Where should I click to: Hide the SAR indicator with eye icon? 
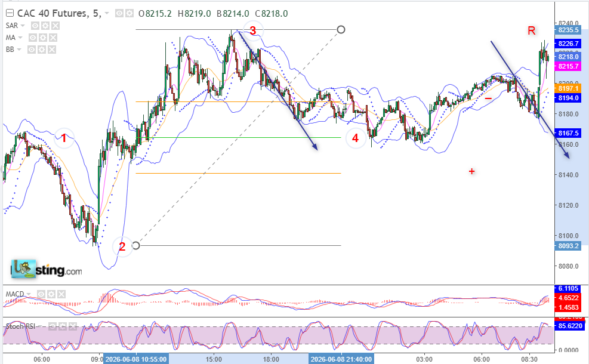tap(35, 26)
